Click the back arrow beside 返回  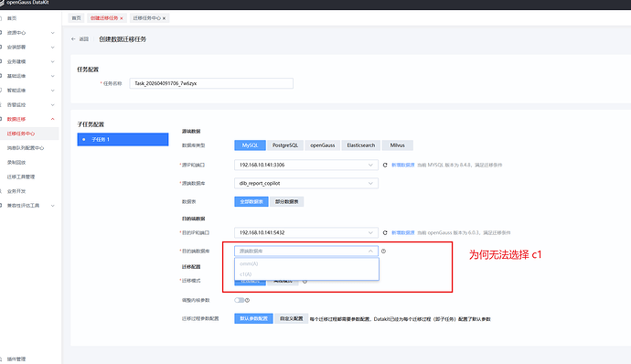click(x=73, y=39)
